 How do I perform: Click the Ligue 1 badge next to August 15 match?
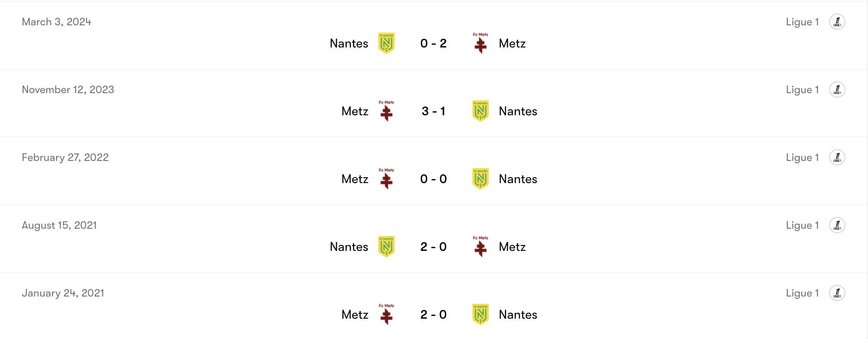837,225
